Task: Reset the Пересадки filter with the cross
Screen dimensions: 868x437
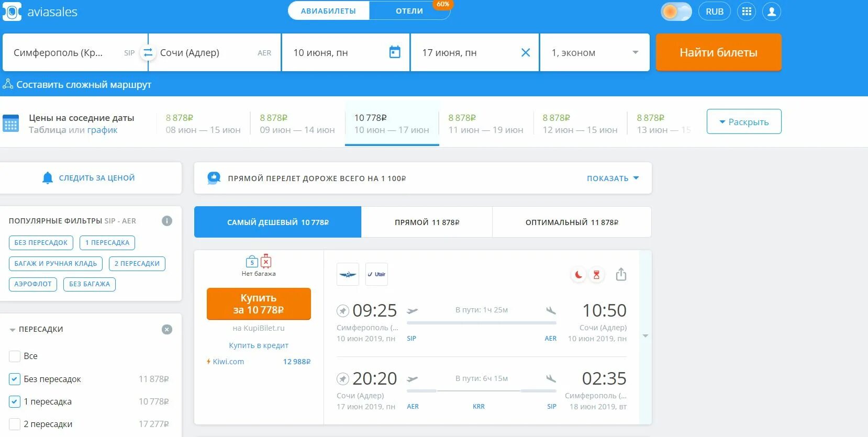Action: pos(167,329)
